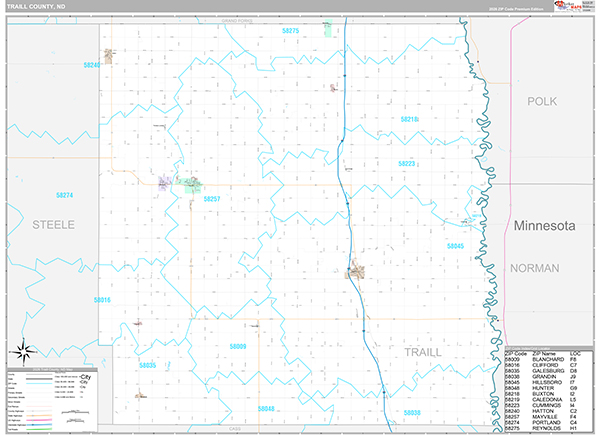Screen dimensions: 600x435
Task: Click the 58218 ZIP label on map
Action: pos(409,119)
